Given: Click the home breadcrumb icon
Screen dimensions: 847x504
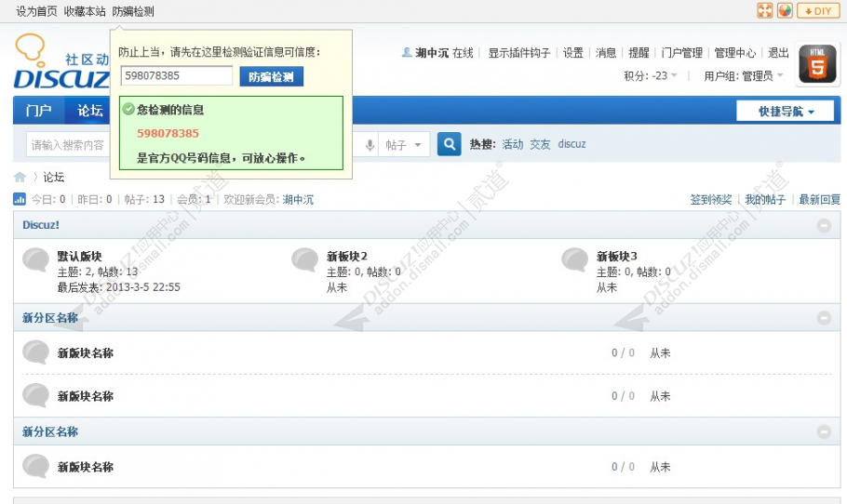Looking at the screenshot, I should click(20, 177).
